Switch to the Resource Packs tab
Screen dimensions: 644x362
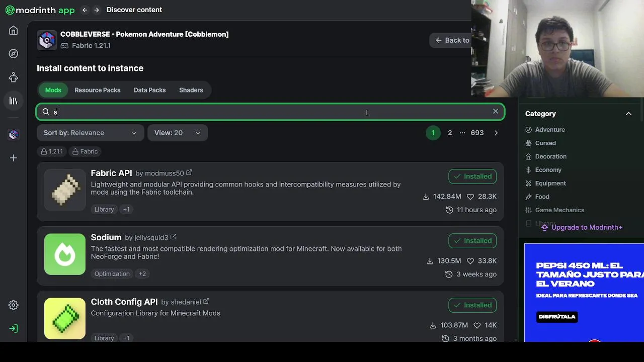98,90
